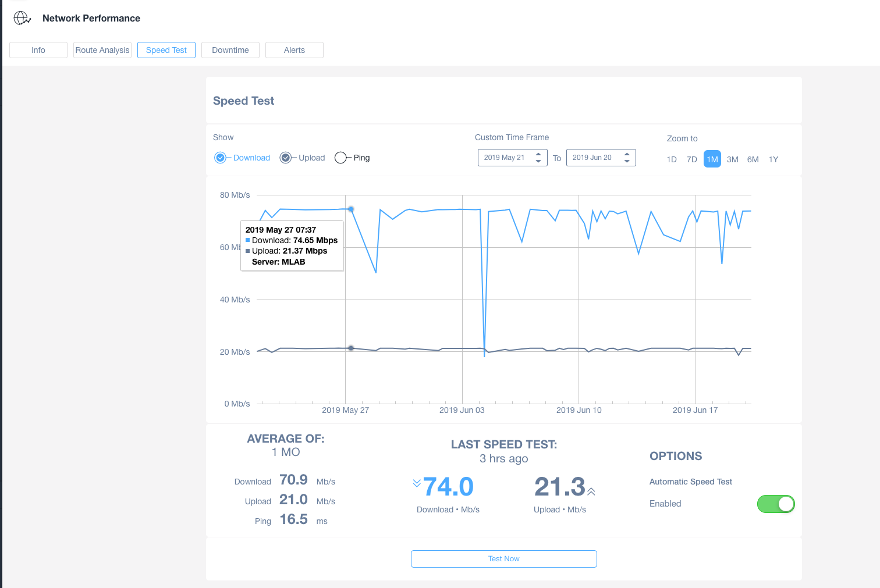This screenshot has height=588, width=880.
Task: Click the OPTIONS heading
Action: pos(676,456)
